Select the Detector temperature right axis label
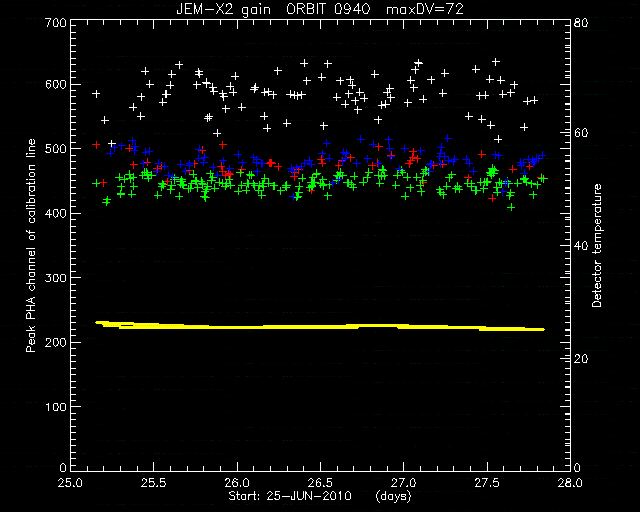Image resolution: width=640 pixels, height=512 pixels. (x=597, y=245)
